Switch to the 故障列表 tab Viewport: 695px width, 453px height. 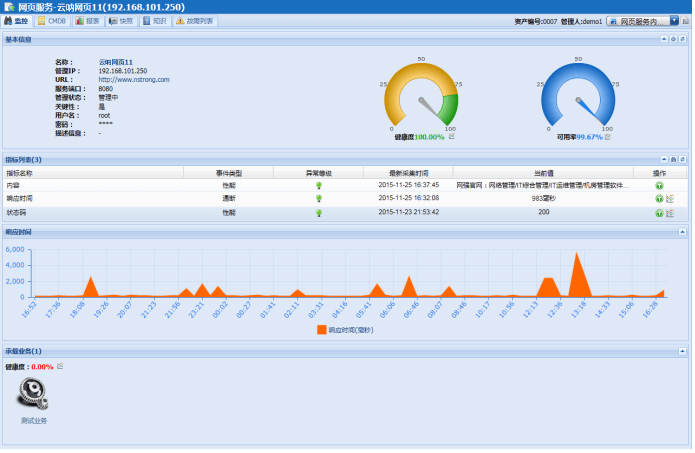194,20
